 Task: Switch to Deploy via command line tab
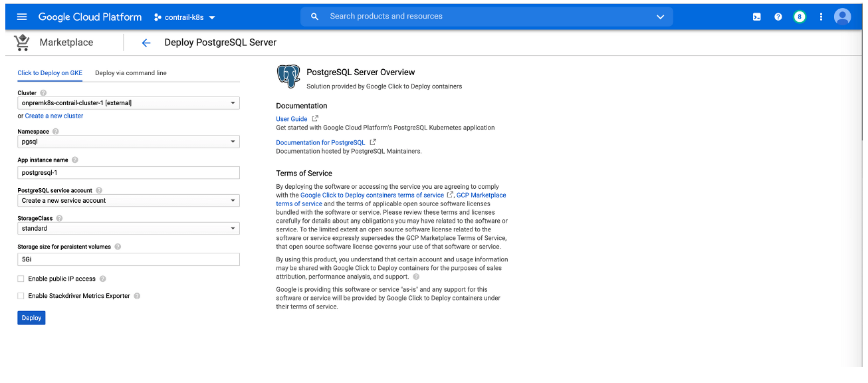[131, 73]
